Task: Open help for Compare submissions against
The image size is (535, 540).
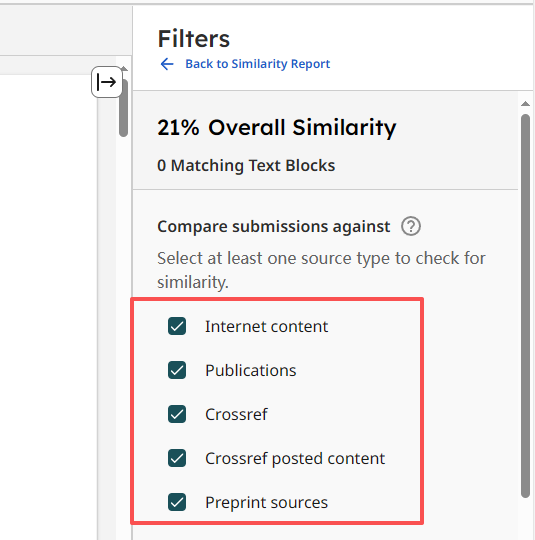Action: 411,226
